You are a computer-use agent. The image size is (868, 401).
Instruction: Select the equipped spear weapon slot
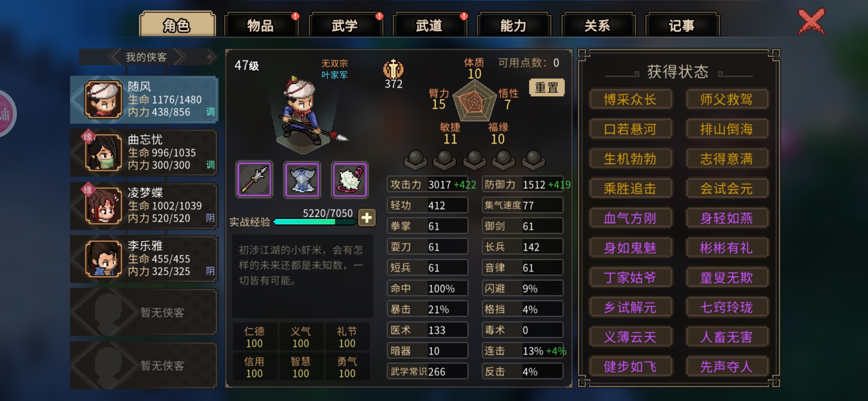click(254, 179)
